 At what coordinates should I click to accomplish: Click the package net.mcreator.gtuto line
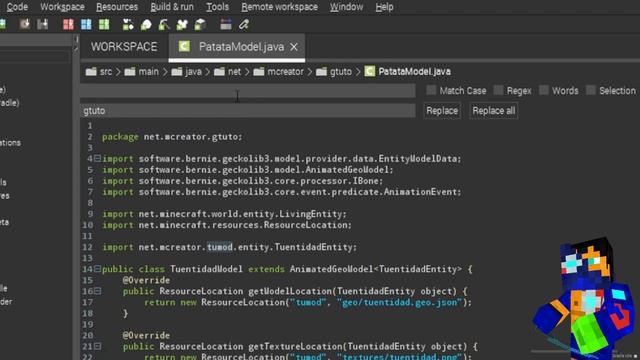point(172,137)
